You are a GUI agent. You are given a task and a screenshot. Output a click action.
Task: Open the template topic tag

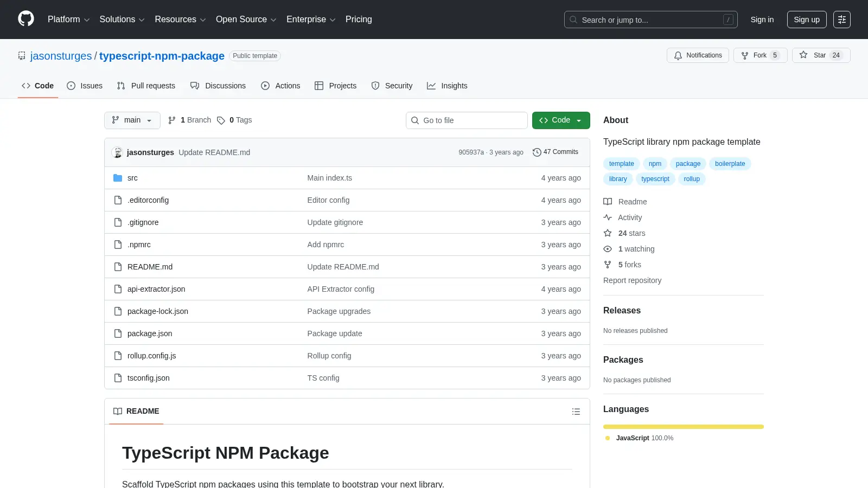pos(621,164)
